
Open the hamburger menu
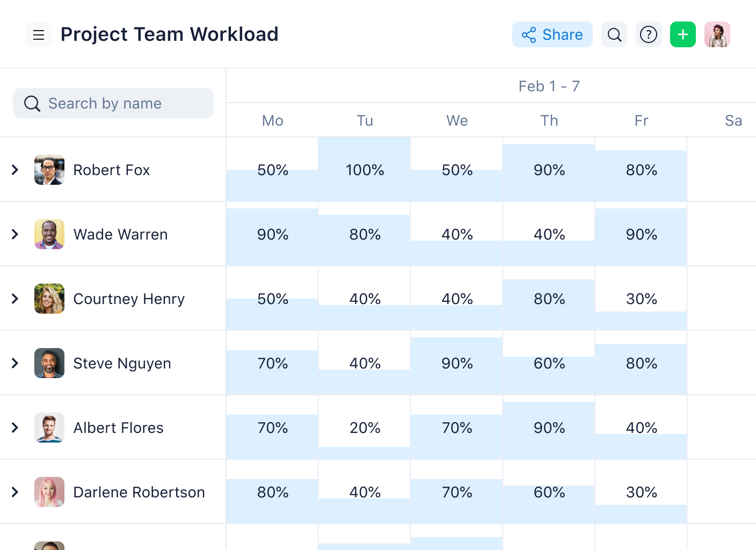[39, 35]
